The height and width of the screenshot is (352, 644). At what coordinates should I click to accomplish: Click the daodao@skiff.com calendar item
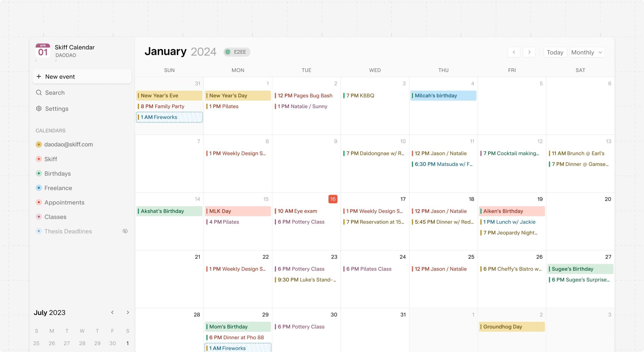[x=69, y=144]
